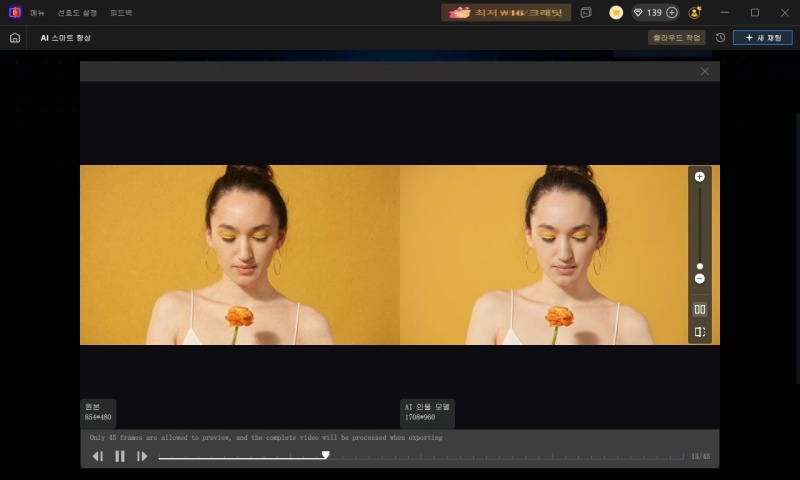Open the shopping cart icon
Screen dimensions: 800x480
(x=616, y=13)
